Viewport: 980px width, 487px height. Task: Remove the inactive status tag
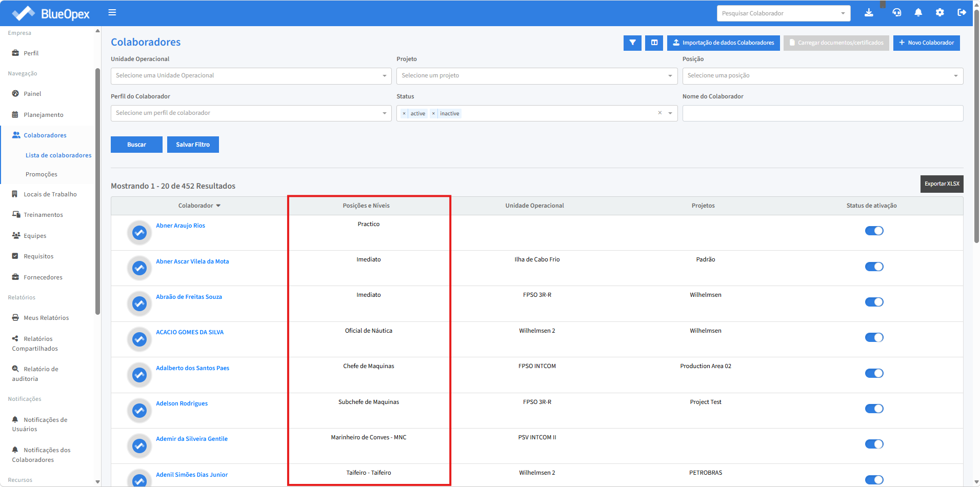pyautogui.click(x=433, y=113)
